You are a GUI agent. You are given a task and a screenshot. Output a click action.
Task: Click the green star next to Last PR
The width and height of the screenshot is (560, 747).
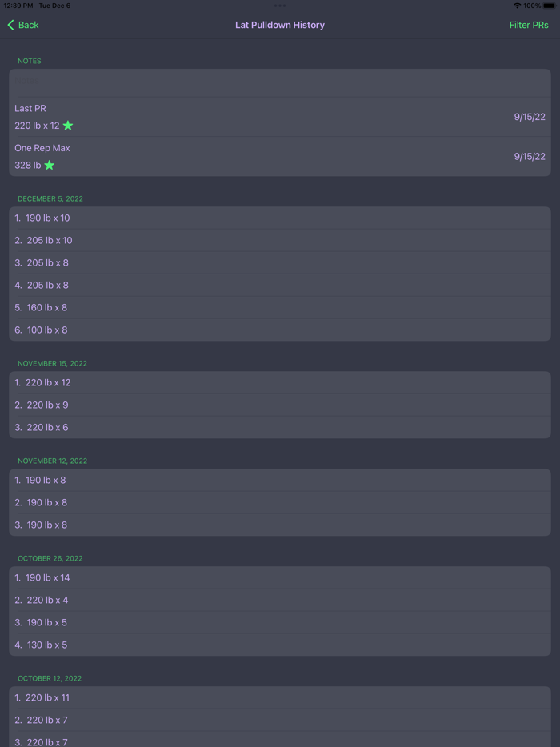coord(67,126)
